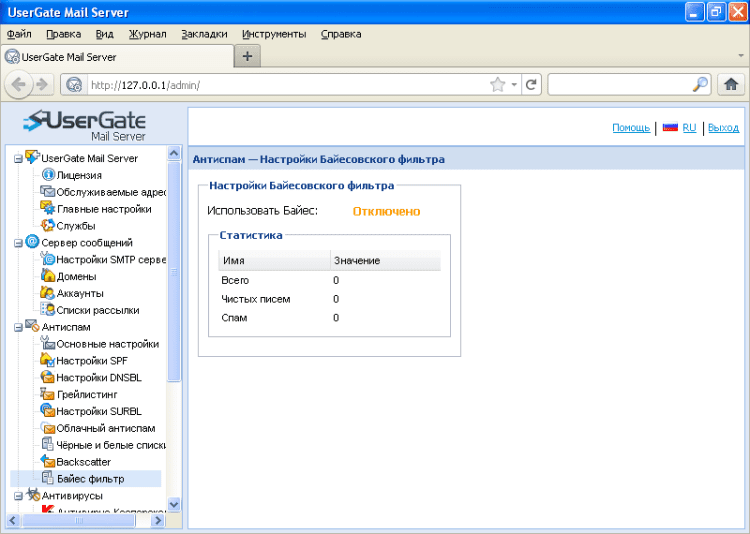Click the sidebar vertical scrollbar thumb
This screenshot has width=750, height=534.
174,271
